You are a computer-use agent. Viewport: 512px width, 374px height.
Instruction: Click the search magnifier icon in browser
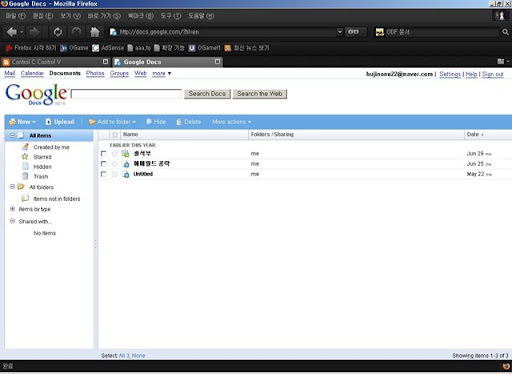click(505, 32)
